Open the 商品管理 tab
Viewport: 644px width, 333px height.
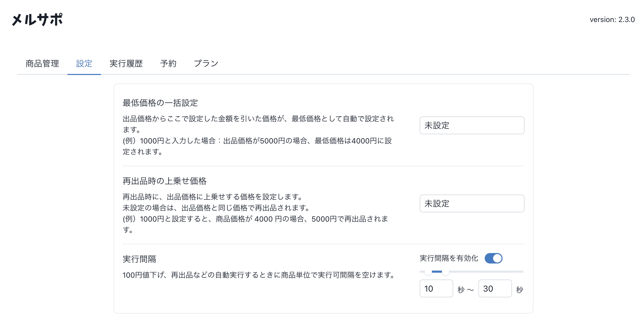[42, 63]
